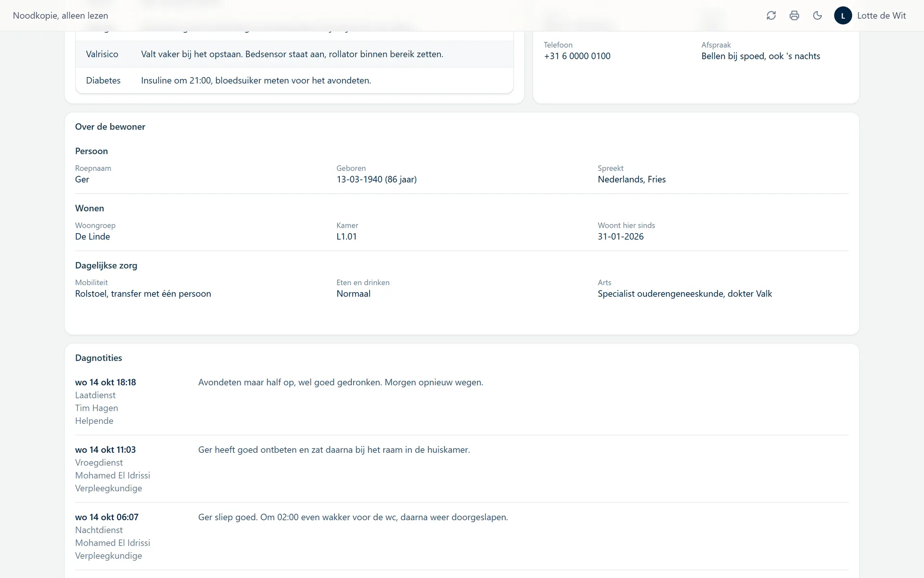Click the refresh icon in the top bar
Viewport: 924px width, 578px height.
771,15
